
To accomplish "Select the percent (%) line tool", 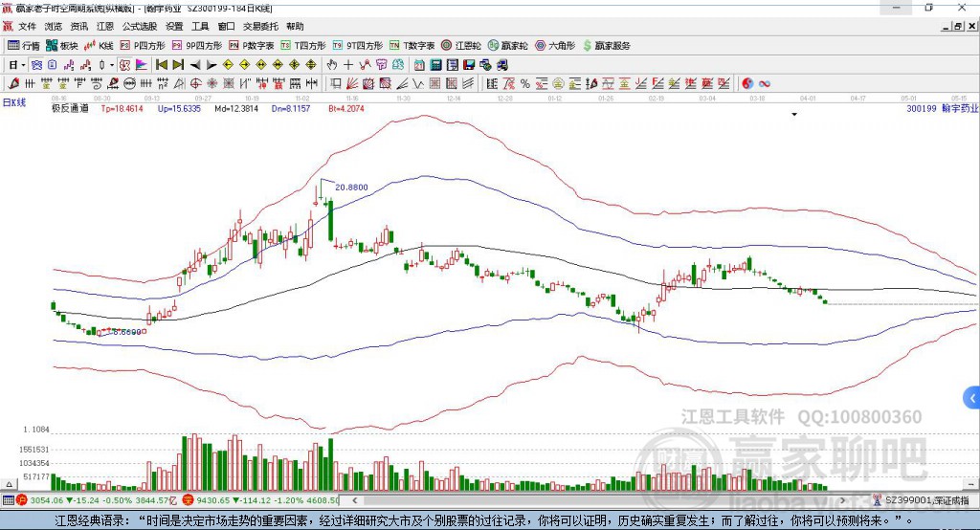I will 525,84.
